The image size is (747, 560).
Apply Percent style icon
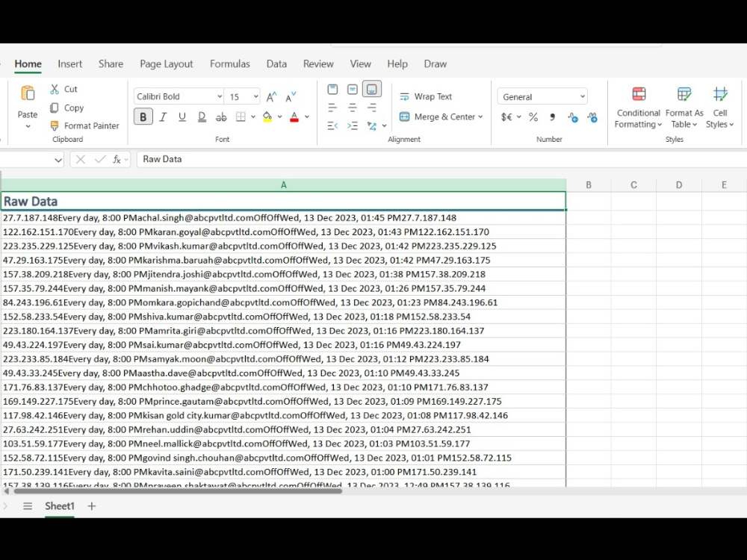point(533,117)
